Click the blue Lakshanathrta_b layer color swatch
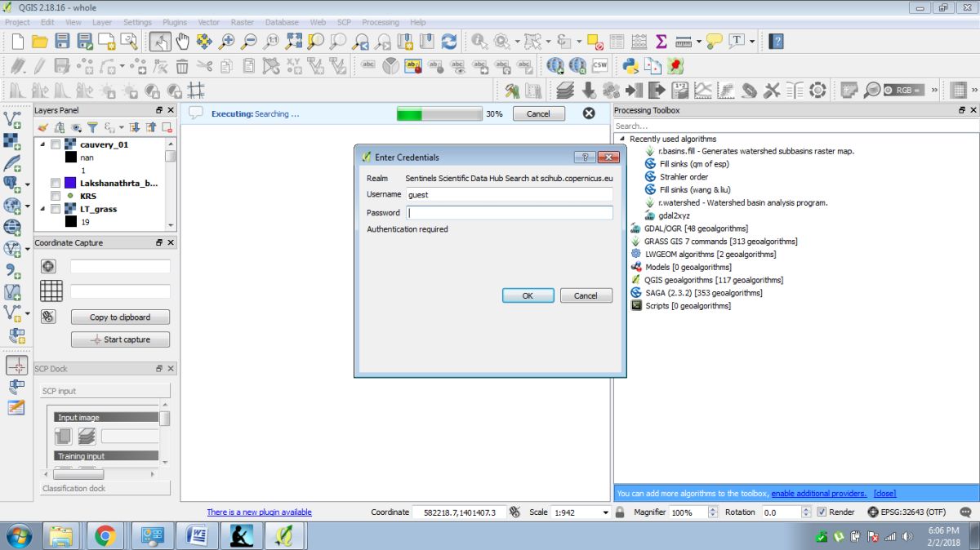Viewport: 980px width, 550px height. (x=70, y=183)
